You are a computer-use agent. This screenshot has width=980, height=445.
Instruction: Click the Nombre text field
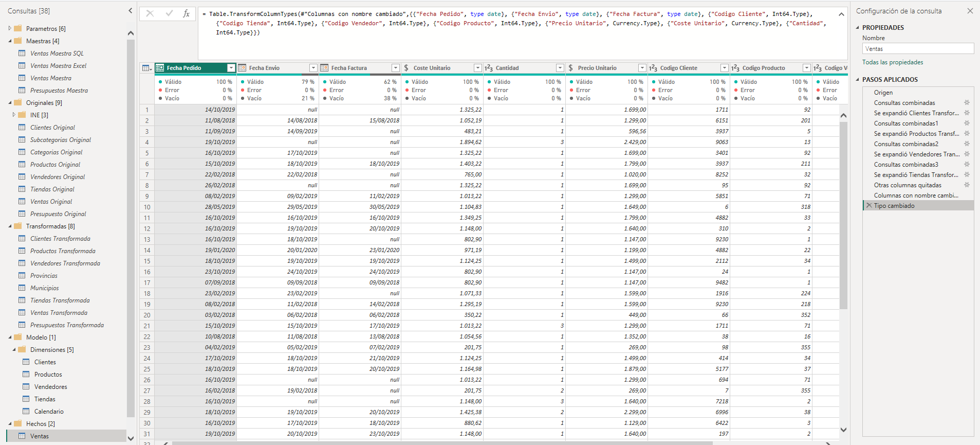point(918,49)
